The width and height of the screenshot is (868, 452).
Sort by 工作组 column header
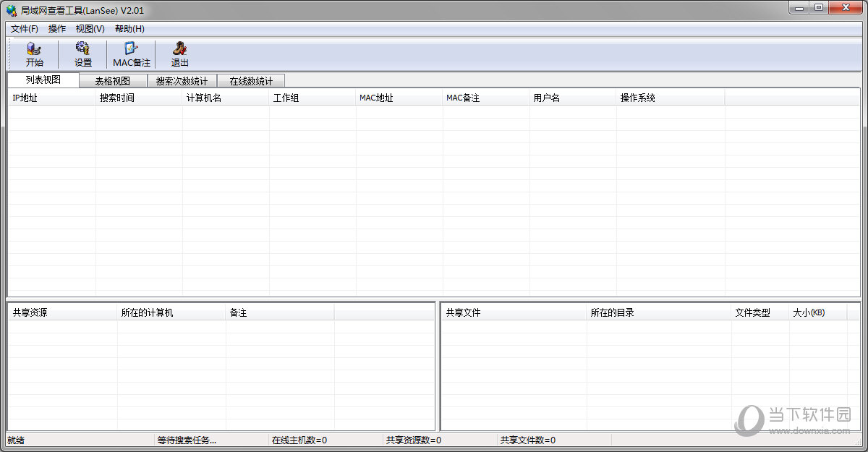point(312,98)
